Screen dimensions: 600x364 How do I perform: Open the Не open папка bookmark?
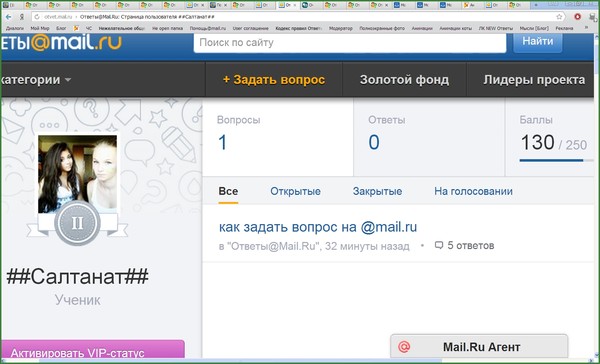pyautogui.click(x=168, y=28)
